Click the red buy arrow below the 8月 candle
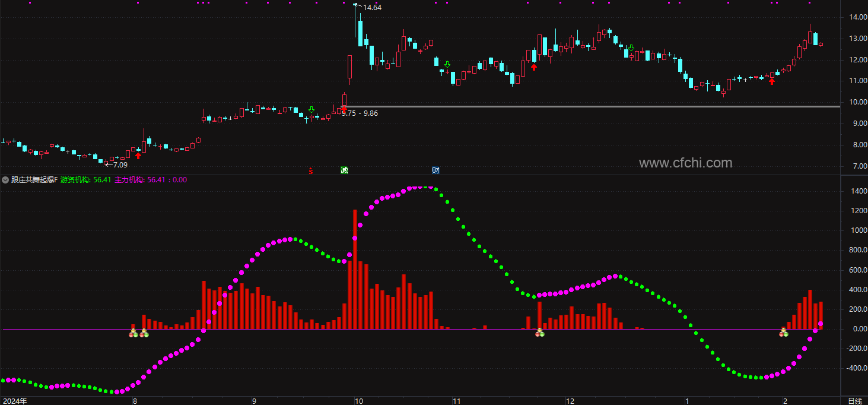 (138, 156)
